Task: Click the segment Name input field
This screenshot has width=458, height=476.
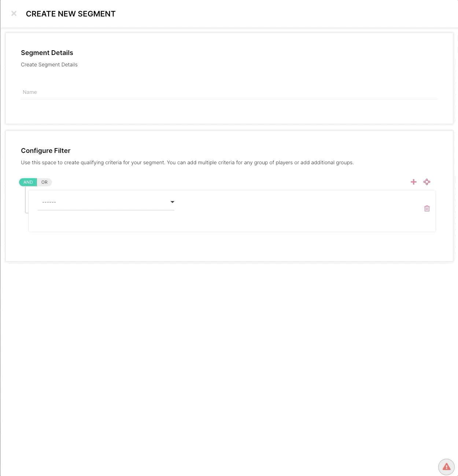Action: 229,92
